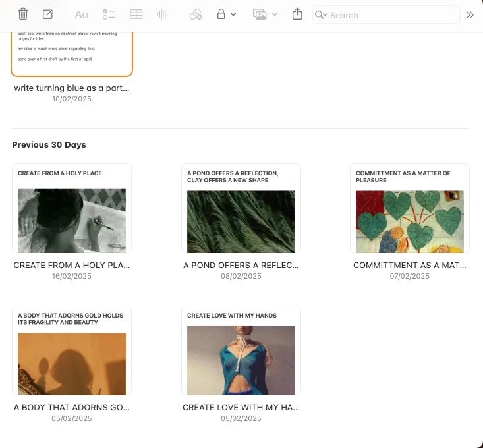Click the audio recording waveform icon
The width and height of the screenshot is (483, 448).
coord(162,14)
